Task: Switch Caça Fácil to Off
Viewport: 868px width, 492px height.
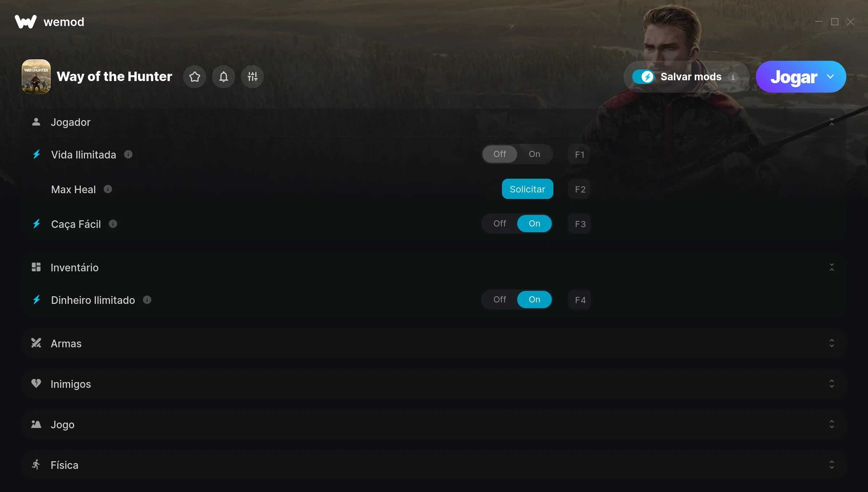Action: pos(500,224)
